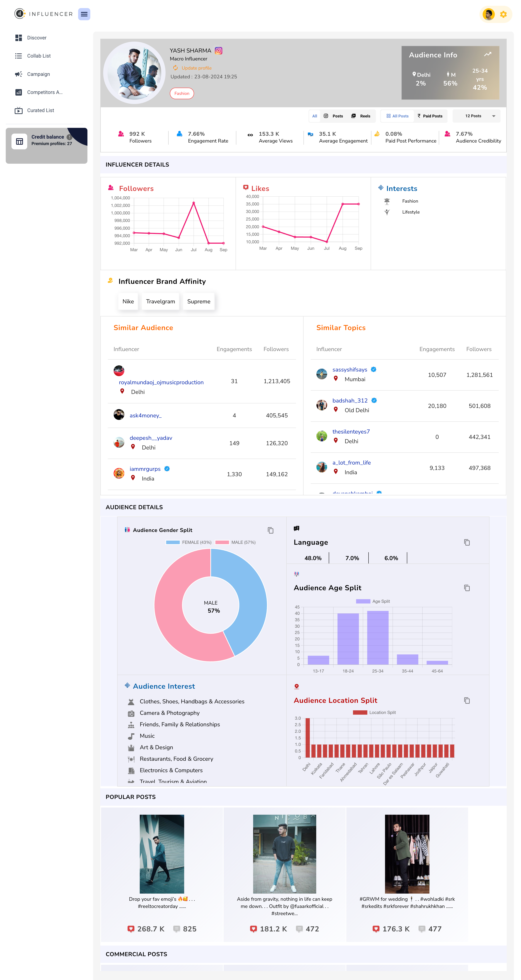521x980 pixels.
Task: Click the Engagement Rate stat icon
Action: [x=179, y=134]
